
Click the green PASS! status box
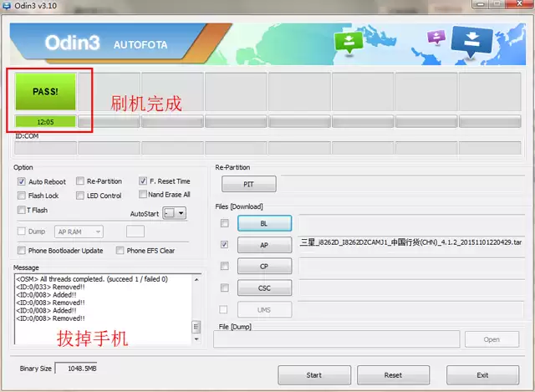[45, 92]
